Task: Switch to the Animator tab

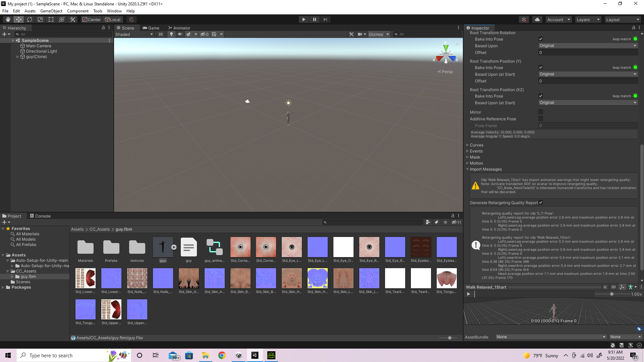Action: pos(179,28)
